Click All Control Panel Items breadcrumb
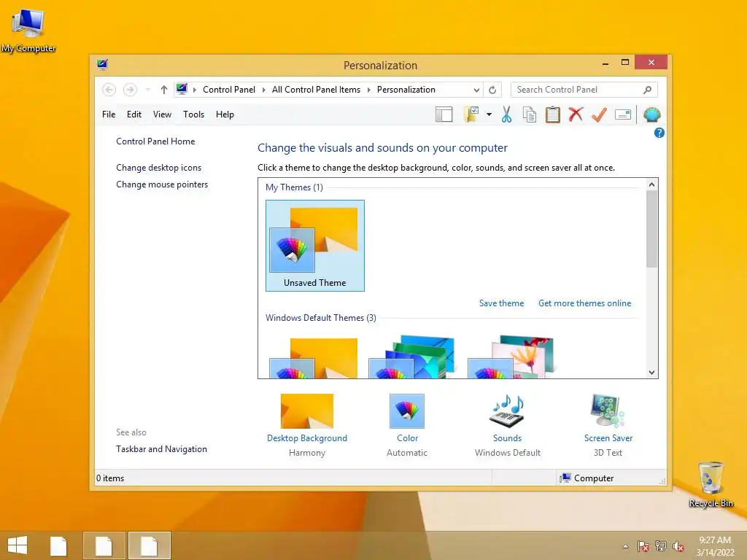The height and width of the screenshot is (560, 747). pyautogui.click(x=316, y=90)
